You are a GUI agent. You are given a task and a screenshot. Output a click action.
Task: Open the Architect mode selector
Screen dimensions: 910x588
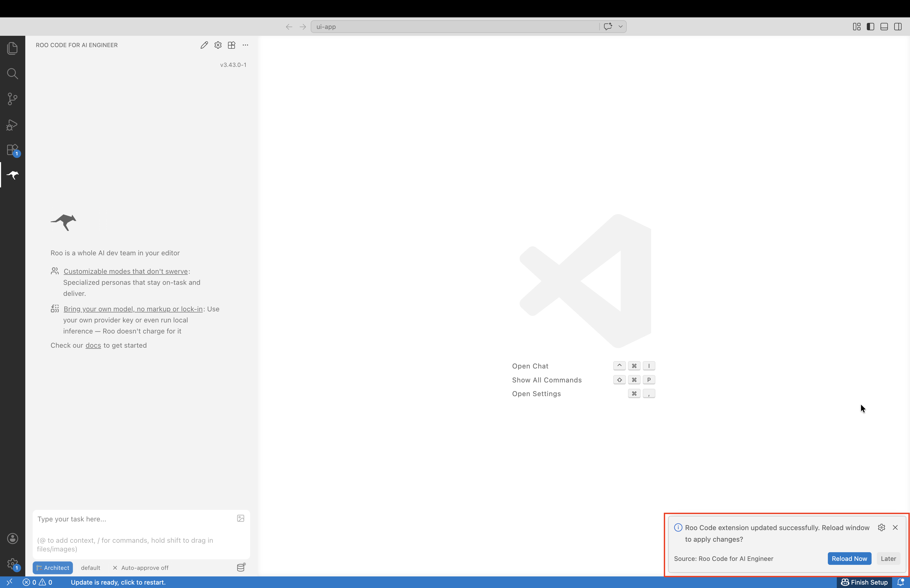pyautogui.click(x=53, y=568)
